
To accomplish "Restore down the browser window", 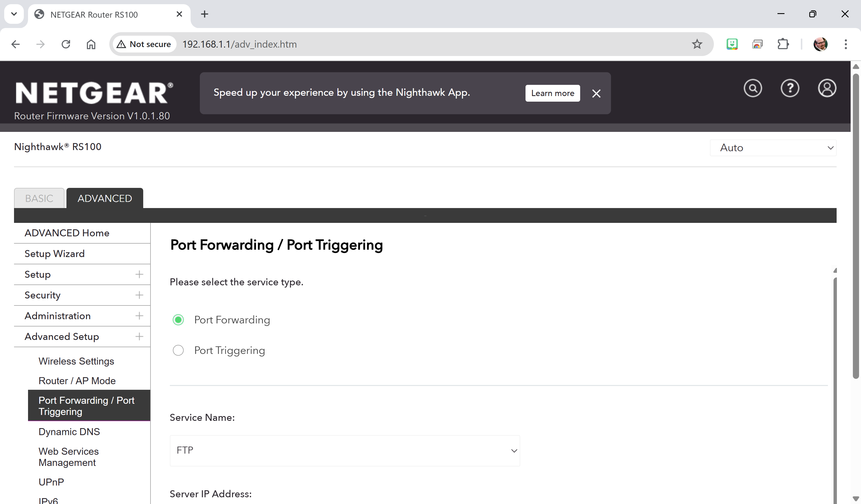I will pos(813,14).
